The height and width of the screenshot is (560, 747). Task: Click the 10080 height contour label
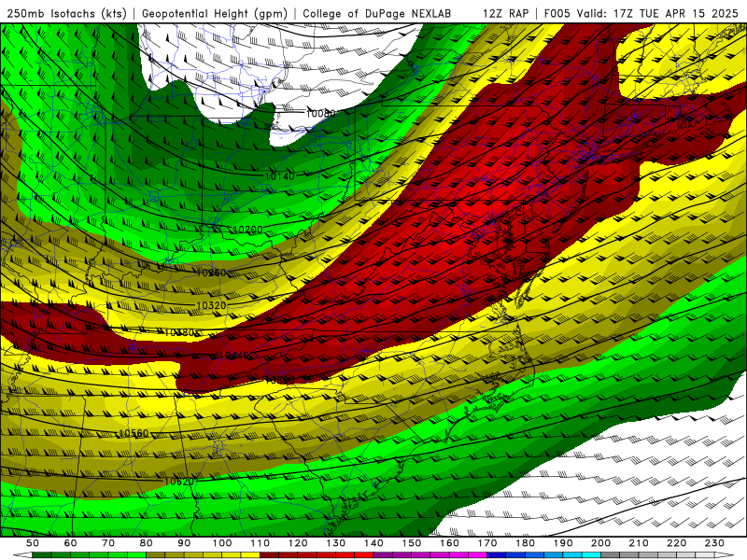[320, 113]
